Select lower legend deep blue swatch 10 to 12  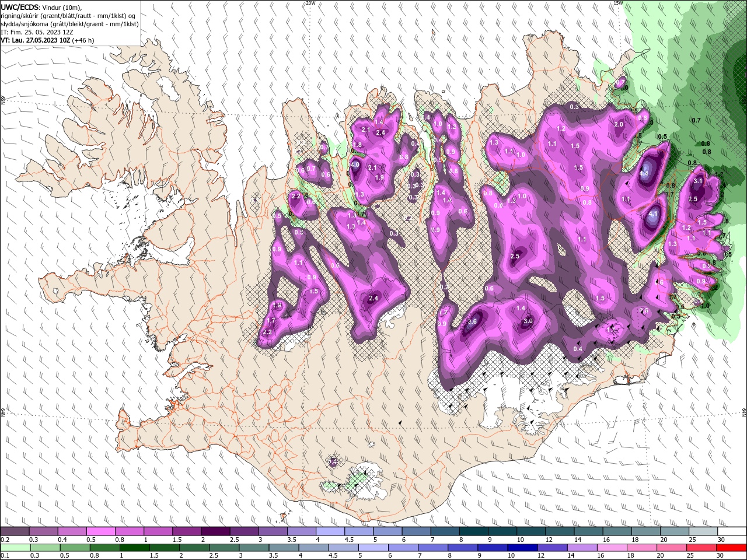522,548
